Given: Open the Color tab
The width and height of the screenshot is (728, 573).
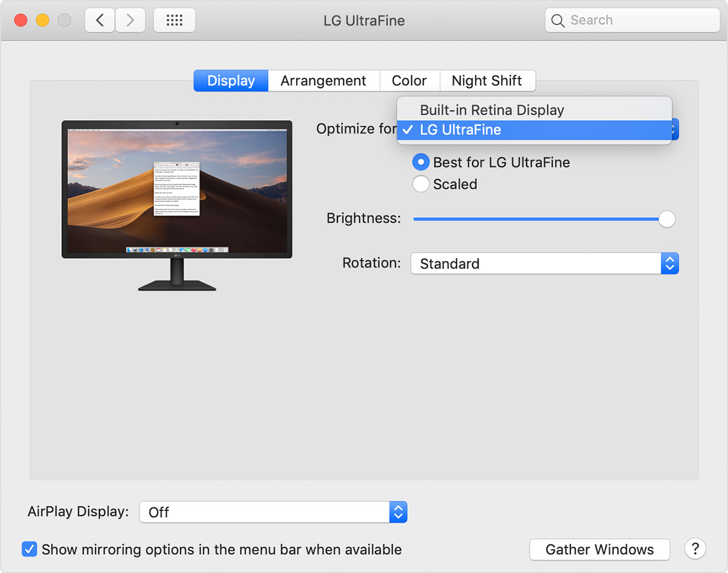Looking at the screenshot, I should tap(409, 81).
